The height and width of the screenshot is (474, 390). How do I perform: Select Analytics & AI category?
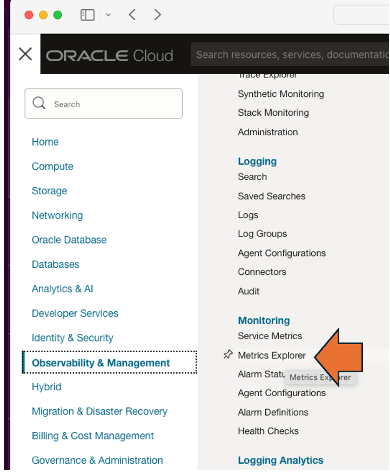(62, 289)
